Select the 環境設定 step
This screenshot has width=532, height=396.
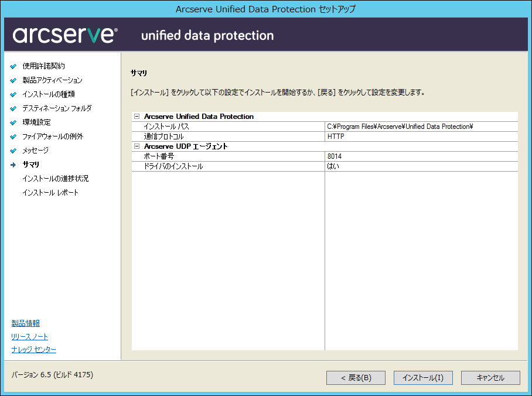pos(36,122)
